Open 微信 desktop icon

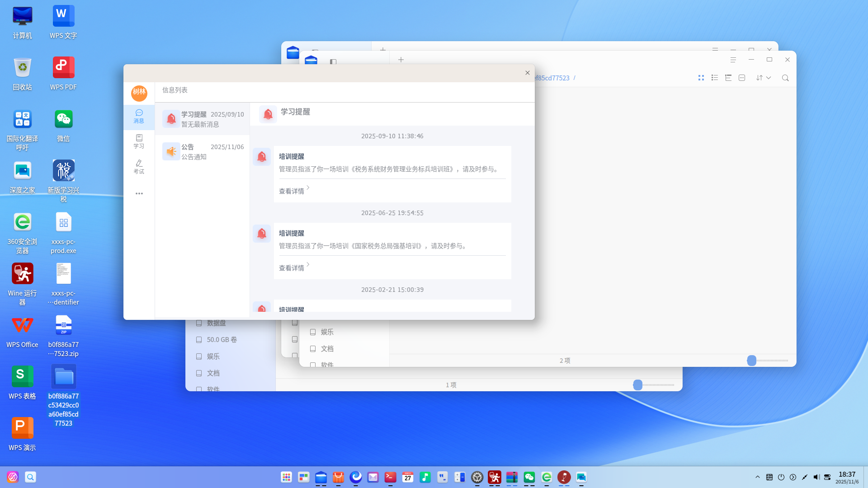63,126
